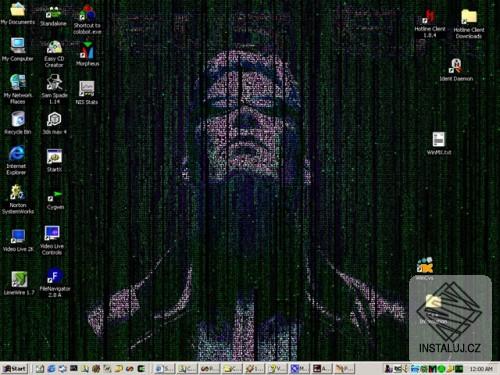Screen dimensions: 500x375
Task: Switch to the taskbar window labeled R...
Action: 209,368
